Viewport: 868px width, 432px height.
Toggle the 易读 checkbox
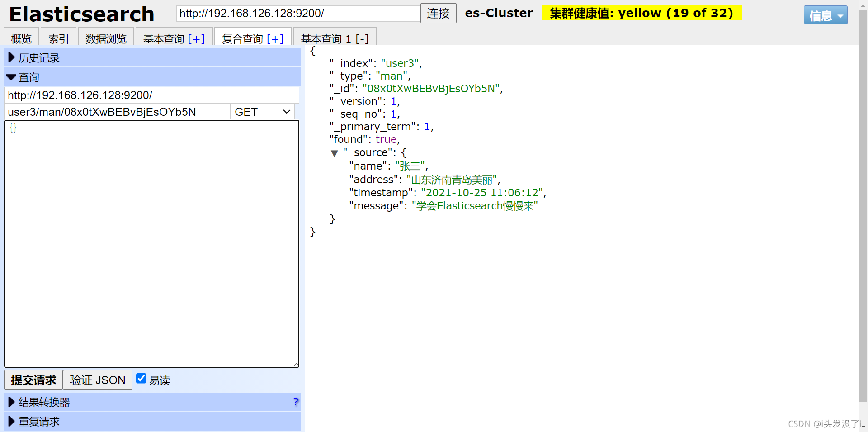point(141,379)
